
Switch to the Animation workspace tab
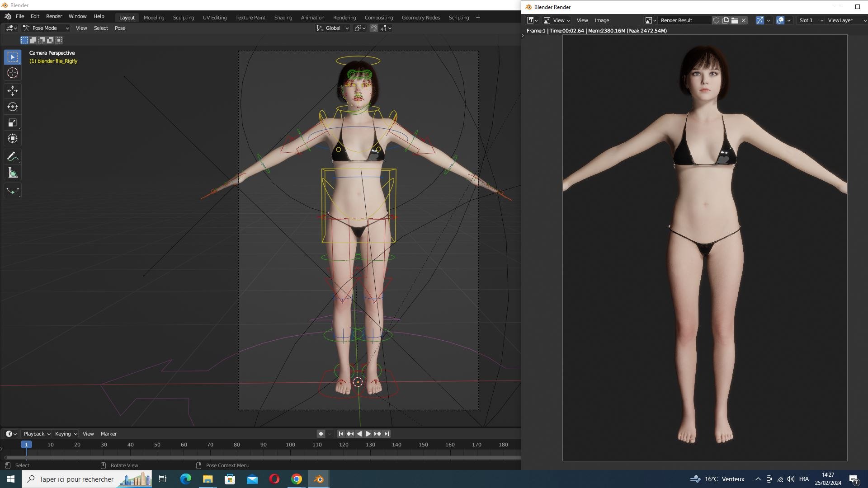click(x=312, y=18)
